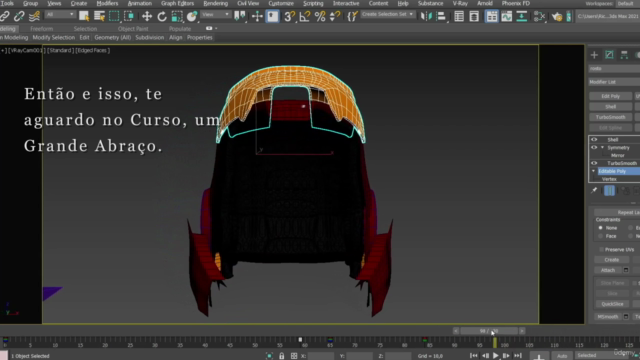Click the Select and Link chain icon

click(x=4, y=16)
